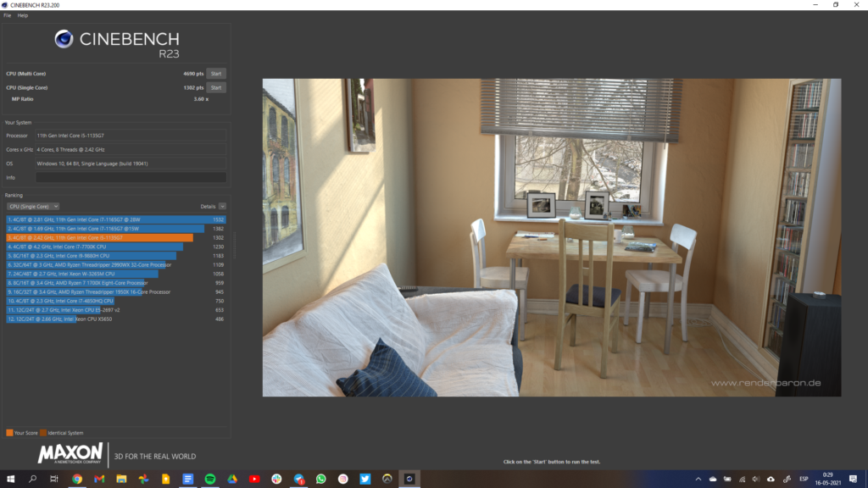This screenshot has height=488, width=868.
Task: Open Gmail from the taskbar
Action: point(99,479)
